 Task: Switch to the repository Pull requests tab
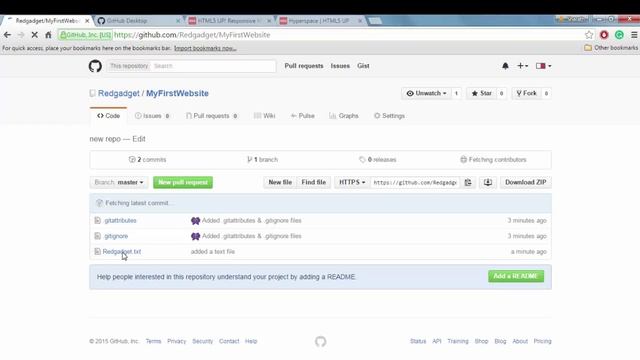(211, 116)
